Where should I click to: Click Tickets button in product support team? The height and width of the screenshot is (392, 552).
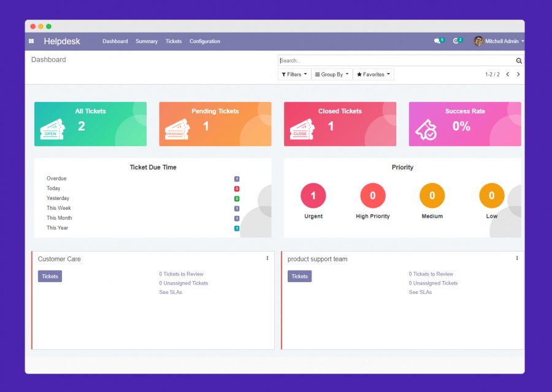[299, 276]
